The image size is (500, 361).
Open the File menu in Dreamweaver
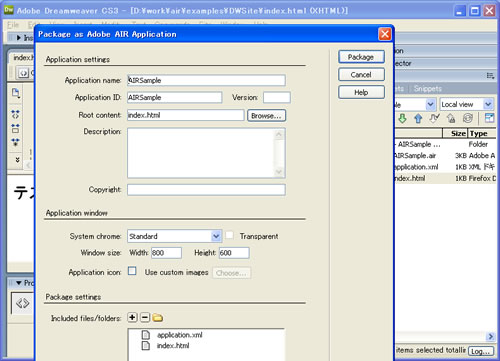click(x=13, y=25)
